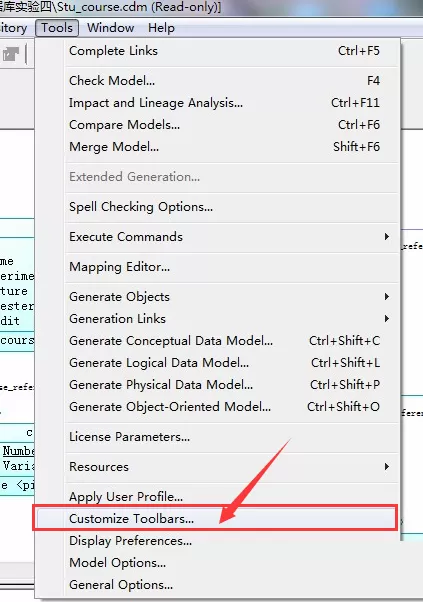Open Display Preferences...
Viewport: 423px width, 602px height.
(217, 541)
